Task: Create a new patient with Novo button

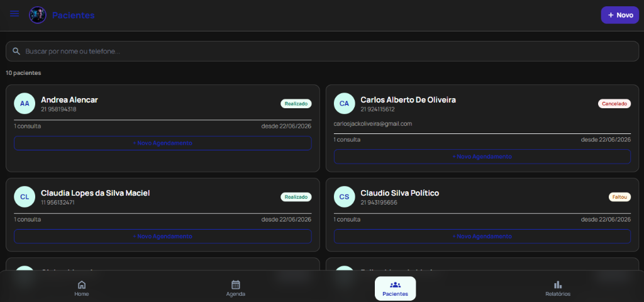Action: 619,15
